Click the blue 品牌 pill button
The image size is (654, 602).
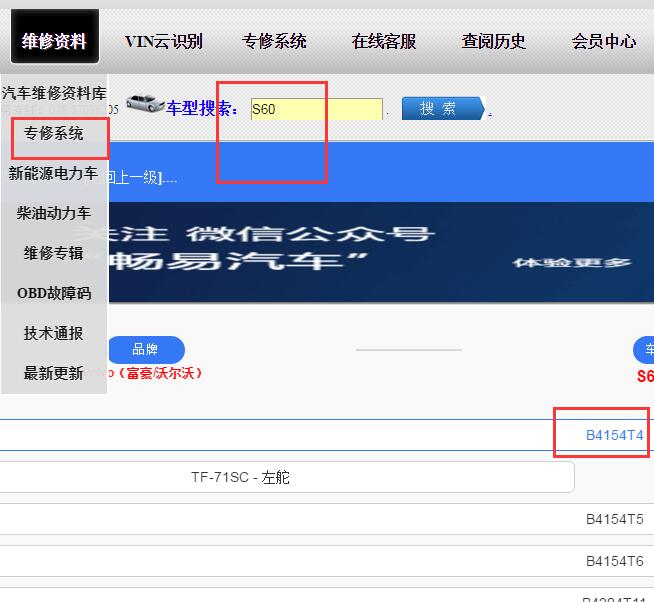pyautogui.click(x=146, y=350)
